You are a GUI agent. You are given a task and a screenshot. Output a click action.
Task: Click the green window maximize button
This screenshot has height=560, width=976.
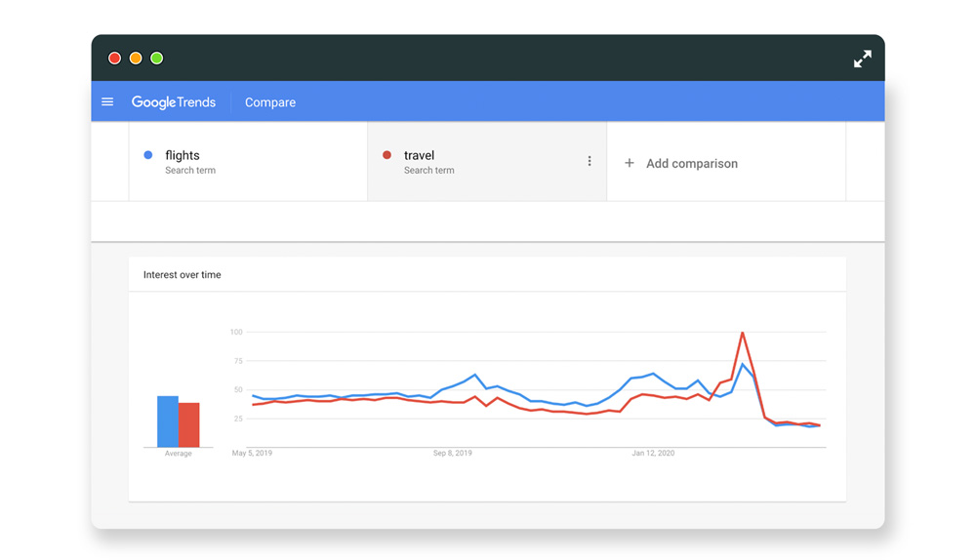[x=157, y=59]
